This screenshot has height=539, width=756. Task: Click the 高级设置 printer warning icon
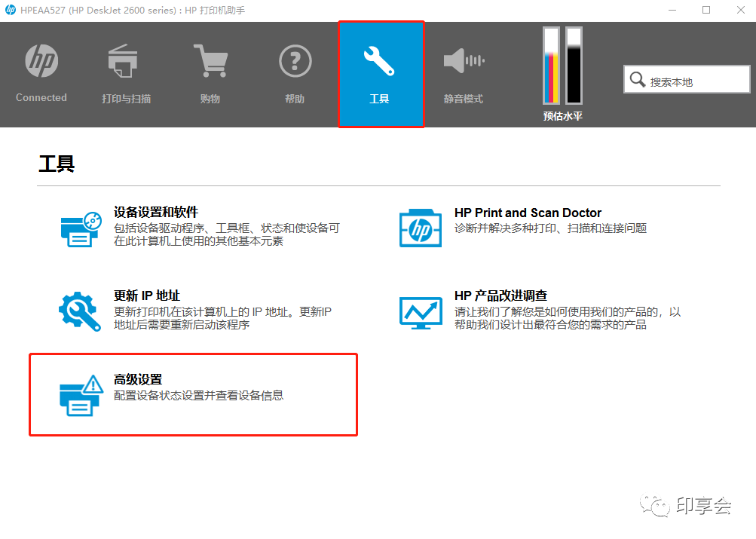point(81,395)
